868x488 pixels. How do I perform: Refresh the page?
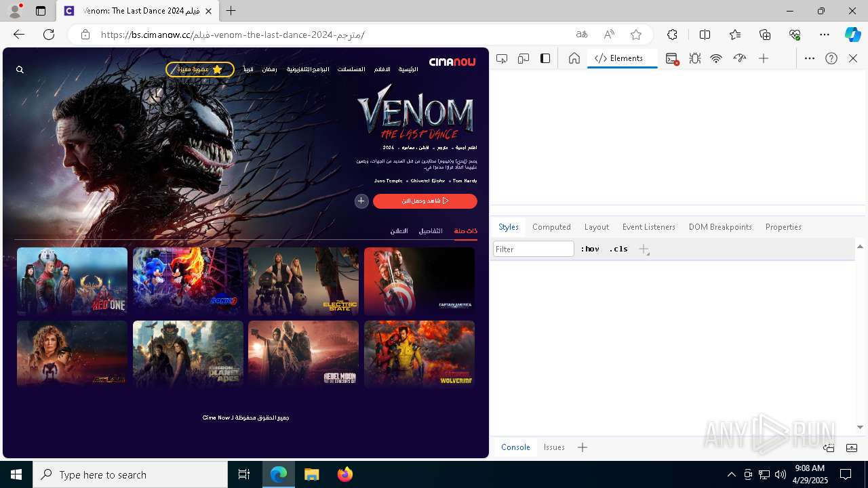[49, 35]
